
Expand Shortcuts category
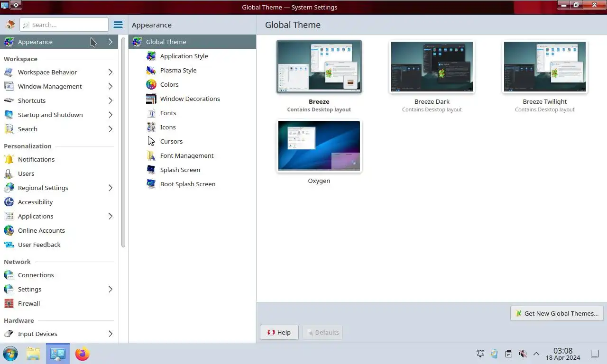coord(110,100)
